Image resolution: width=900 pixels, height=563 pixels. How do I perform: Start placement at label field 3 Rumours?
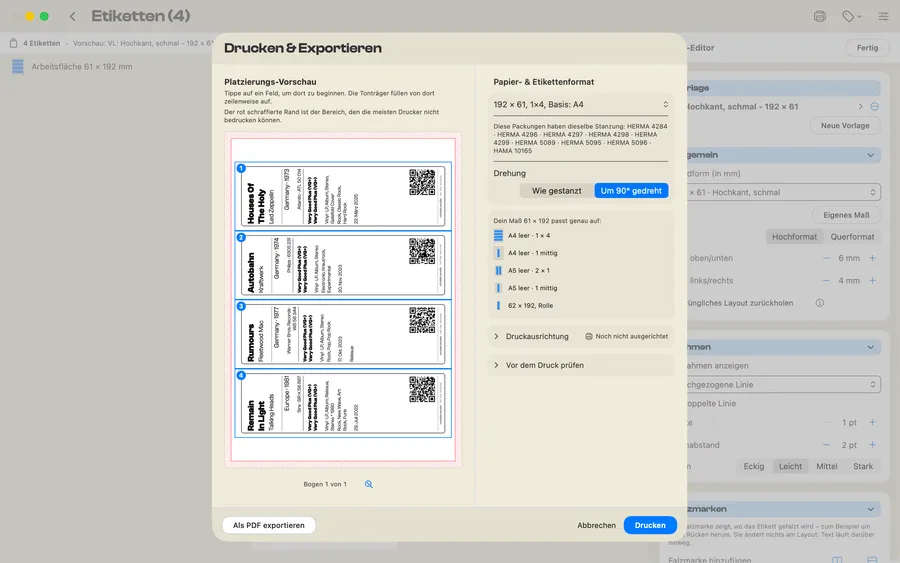tap(343, 334)
